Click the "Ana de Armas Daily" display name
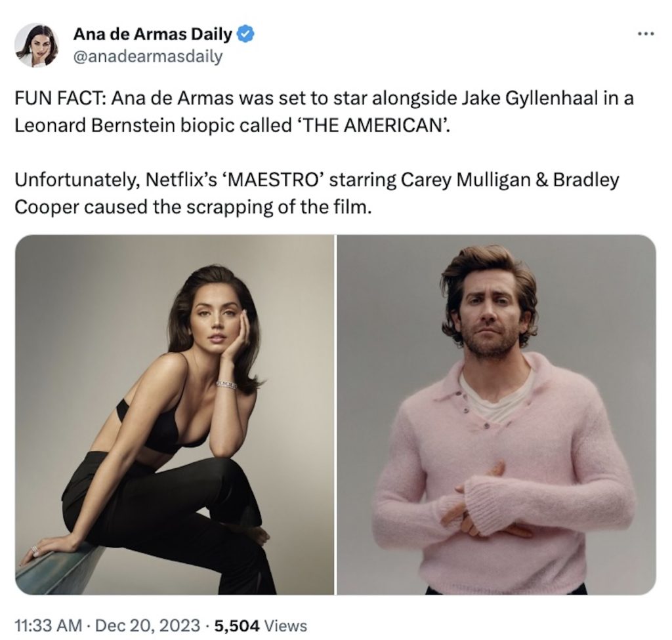This screenshot has width=672, height=640. click(x=152, y=34)
